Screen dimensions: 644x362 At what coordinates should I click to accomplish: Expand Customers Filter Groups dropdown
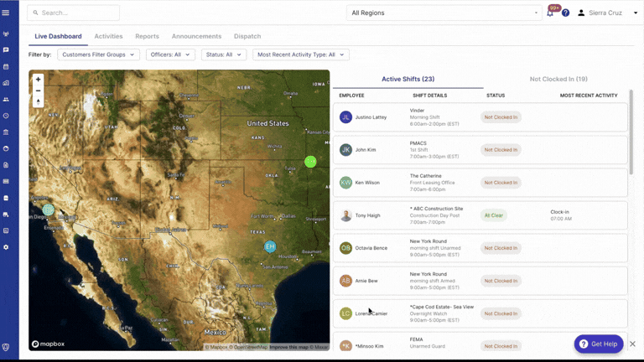[98, 54]
